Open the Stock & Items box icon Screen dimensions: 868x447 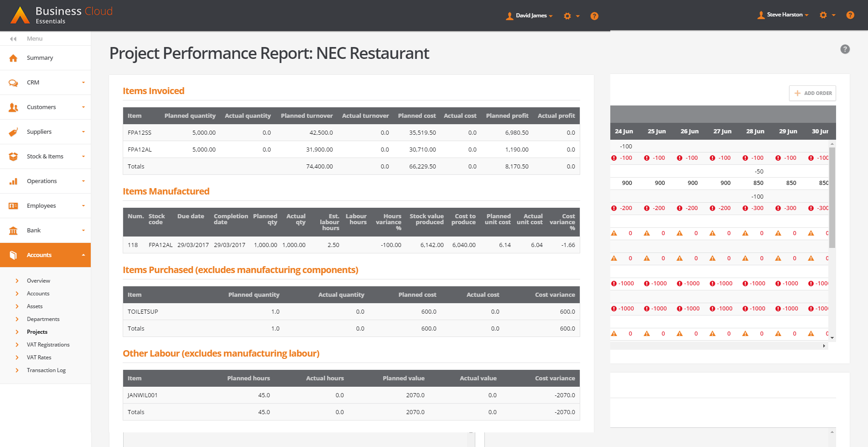coord(13,156)
